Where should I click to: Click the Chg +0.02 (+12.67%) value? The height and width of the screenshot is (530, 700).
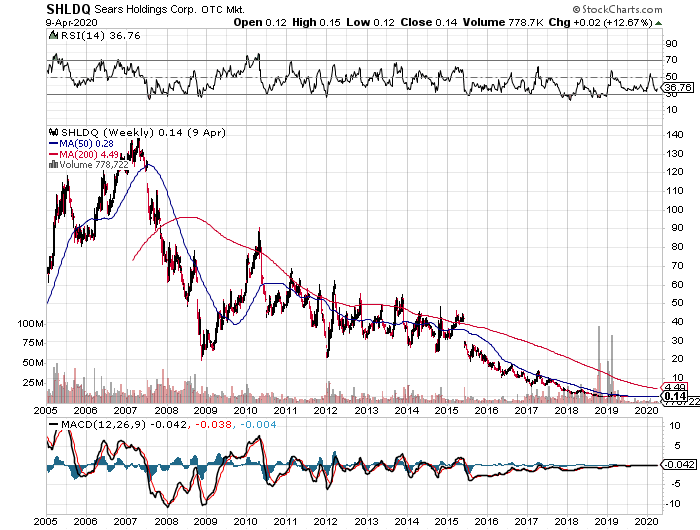(600, 22)
